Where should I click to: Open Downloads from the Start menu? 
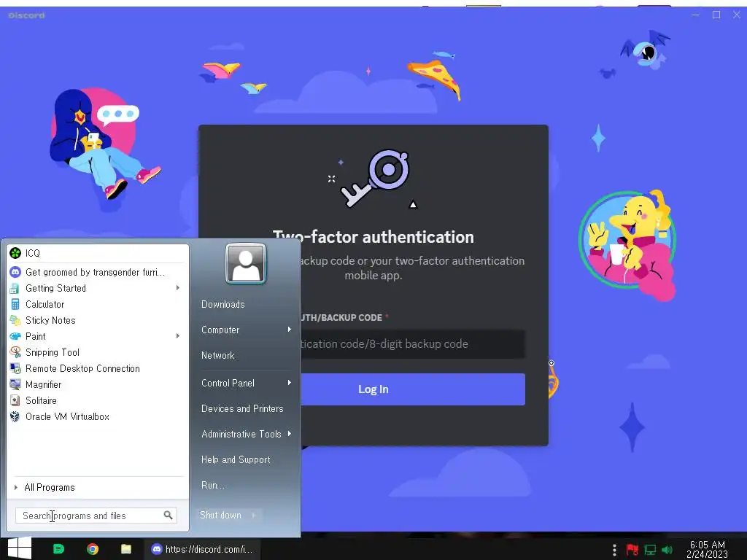click(223, 304)
